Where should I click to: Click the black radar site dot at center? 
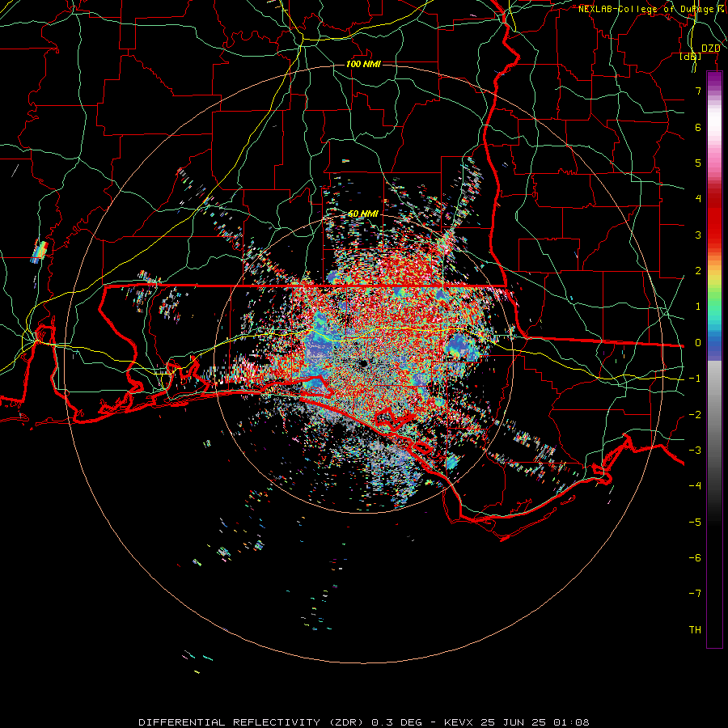click(363, 363)
